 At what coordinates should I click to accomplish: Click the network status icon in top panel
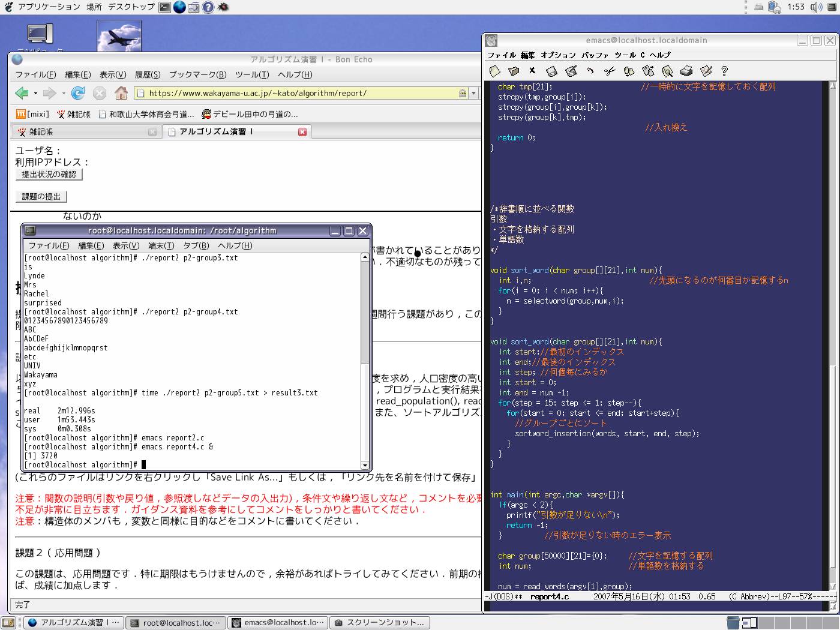point(775,7)
